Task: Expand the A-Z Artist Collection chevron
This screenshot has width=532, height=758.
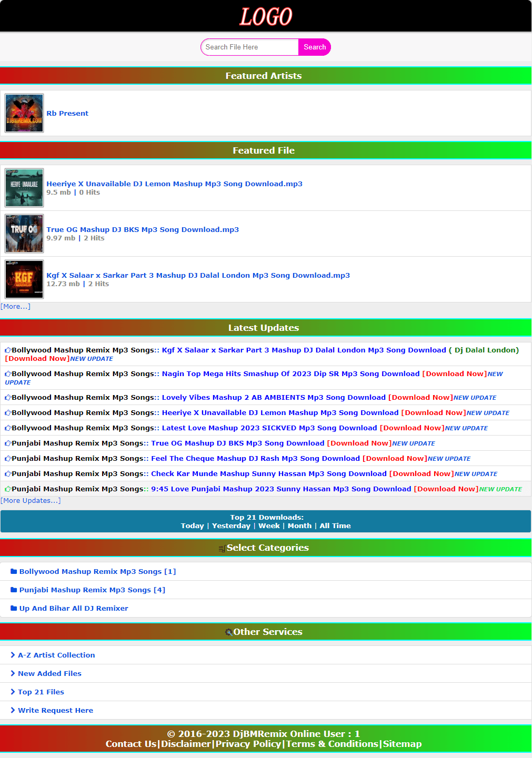Action: click(x=13, y=655)
